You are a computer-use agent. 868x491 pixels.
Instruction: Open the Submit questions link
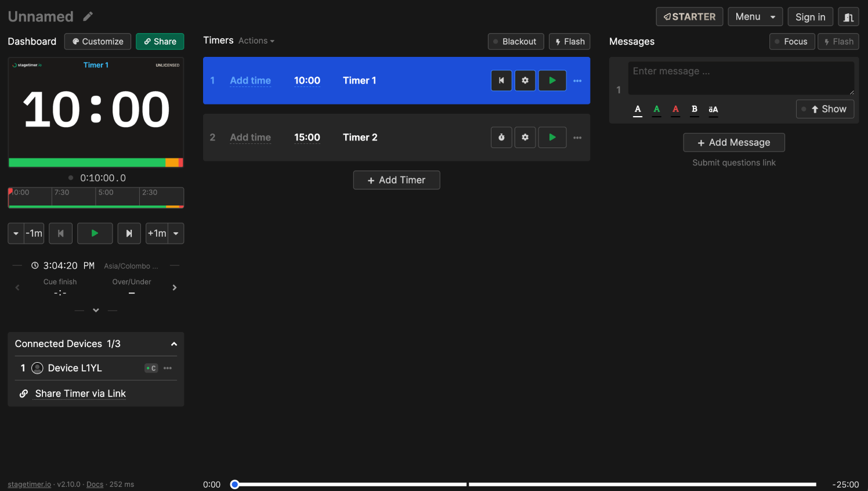click(x=734, y=163)
